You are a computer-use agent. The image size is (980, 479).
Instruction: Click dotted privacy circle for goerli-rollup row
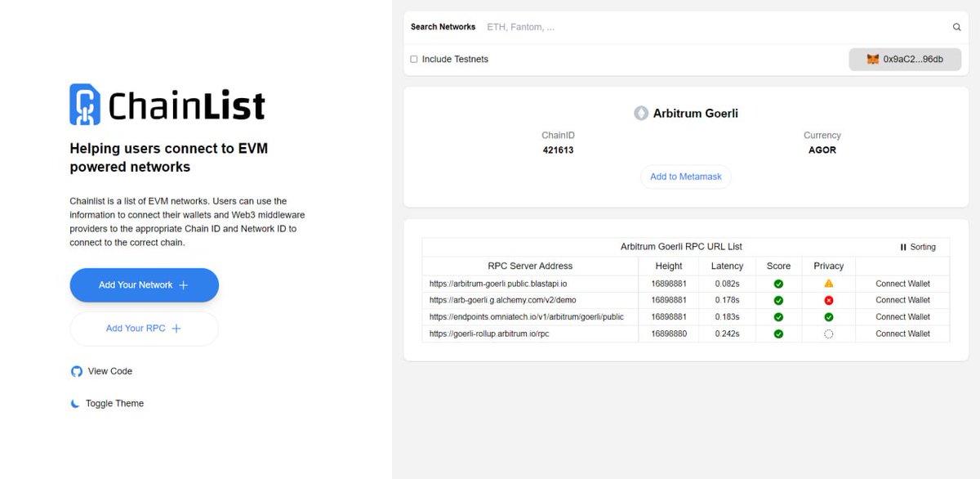[829, 334]
